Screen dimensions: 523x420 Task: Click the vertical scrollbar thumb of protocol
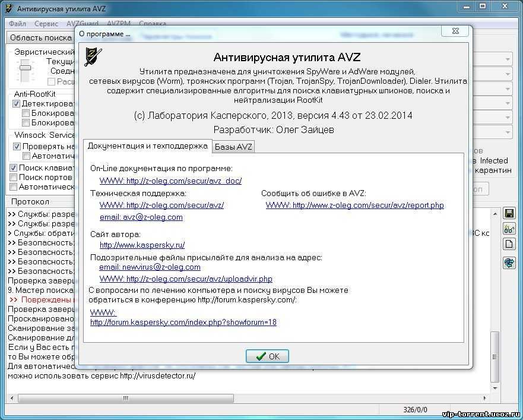click(x=495, y=356)
